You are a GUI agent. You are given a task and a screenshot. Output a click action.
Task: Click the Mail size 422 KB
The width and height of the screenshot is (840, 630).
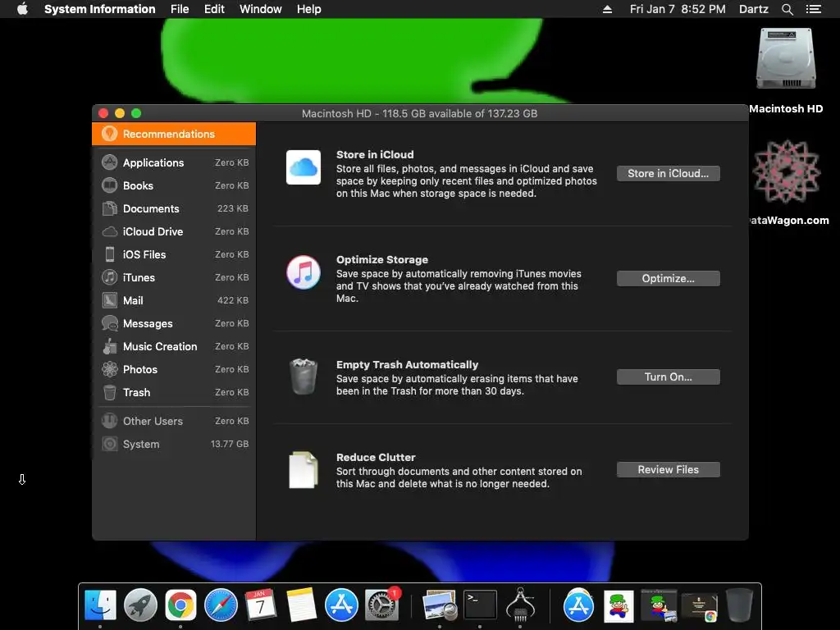232,300
